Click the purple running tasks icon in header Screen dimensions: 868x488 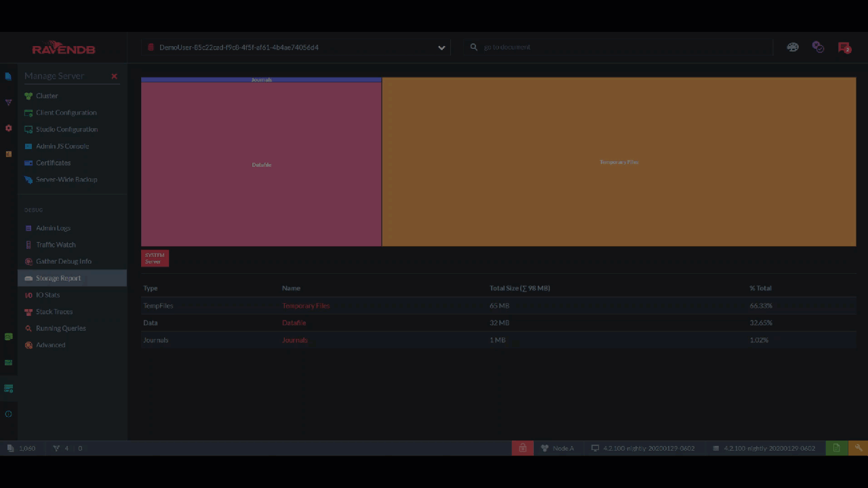click(818, 47)
